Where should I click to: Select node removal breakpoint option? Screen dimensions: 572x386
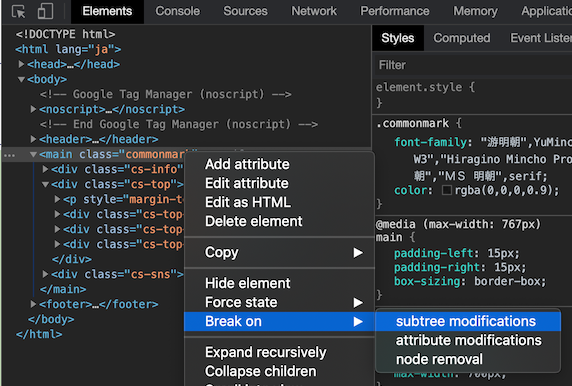coord(468,359)
